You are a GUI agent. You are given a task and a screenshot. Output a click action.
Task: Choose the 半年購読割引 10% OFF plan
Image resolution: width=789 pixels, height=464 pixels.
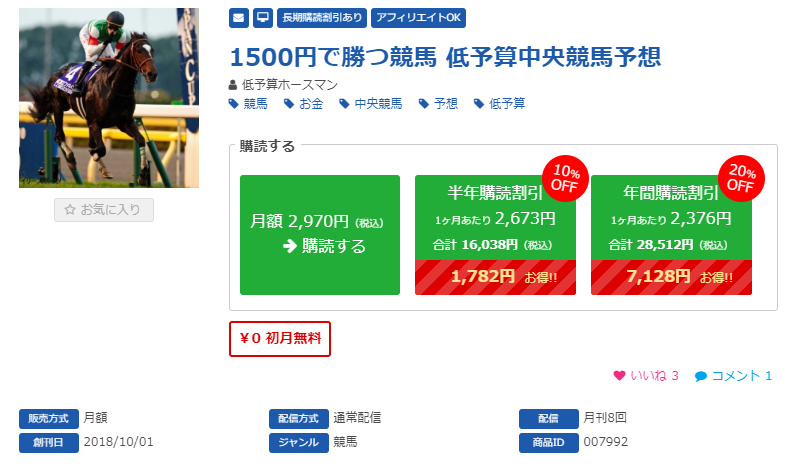(x=495, y=235)
